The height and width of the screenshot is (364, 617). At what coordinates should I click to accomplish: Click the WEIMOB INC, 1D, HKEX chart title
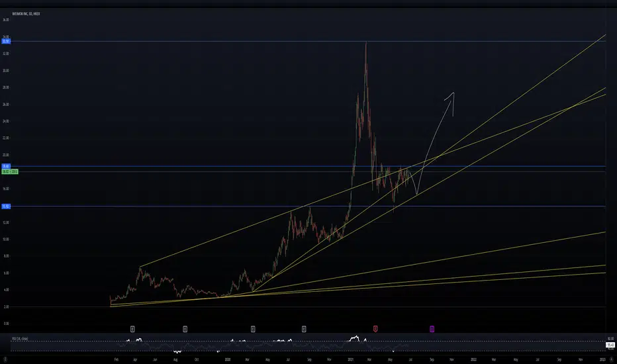(26, 14)
